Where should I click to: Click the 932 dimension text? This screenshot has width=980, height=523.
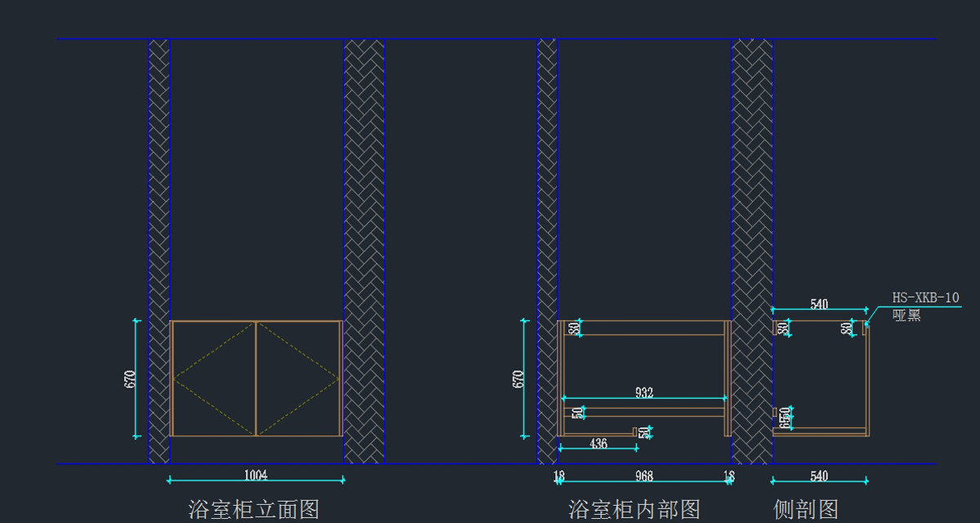644,393
